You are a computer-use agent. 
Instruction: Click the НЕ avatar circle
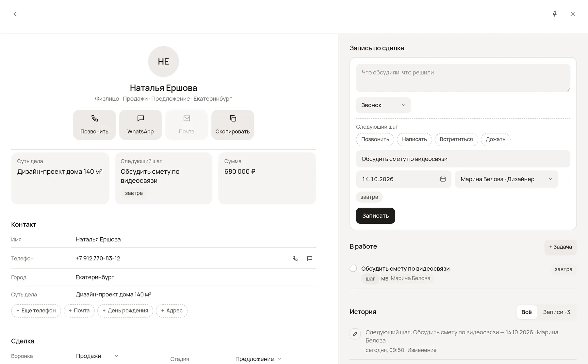pos(163,61)
